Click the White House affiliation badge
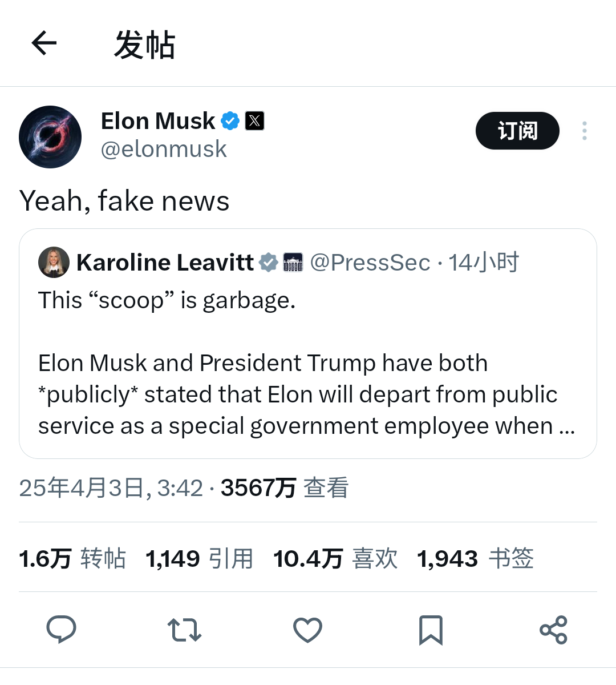Screen dimensions: 616x685 293,263
